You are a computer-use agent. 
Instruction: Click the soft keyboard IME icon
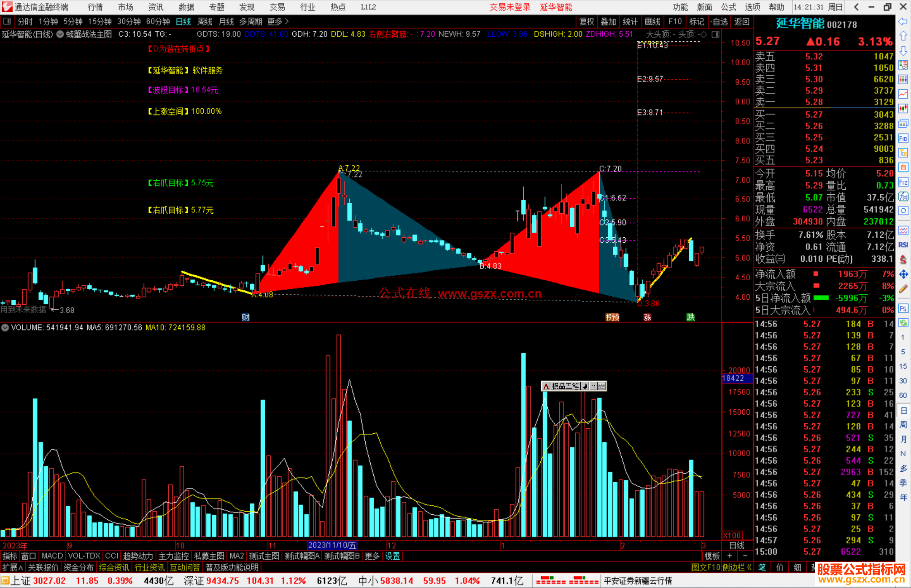click(602, 386)
